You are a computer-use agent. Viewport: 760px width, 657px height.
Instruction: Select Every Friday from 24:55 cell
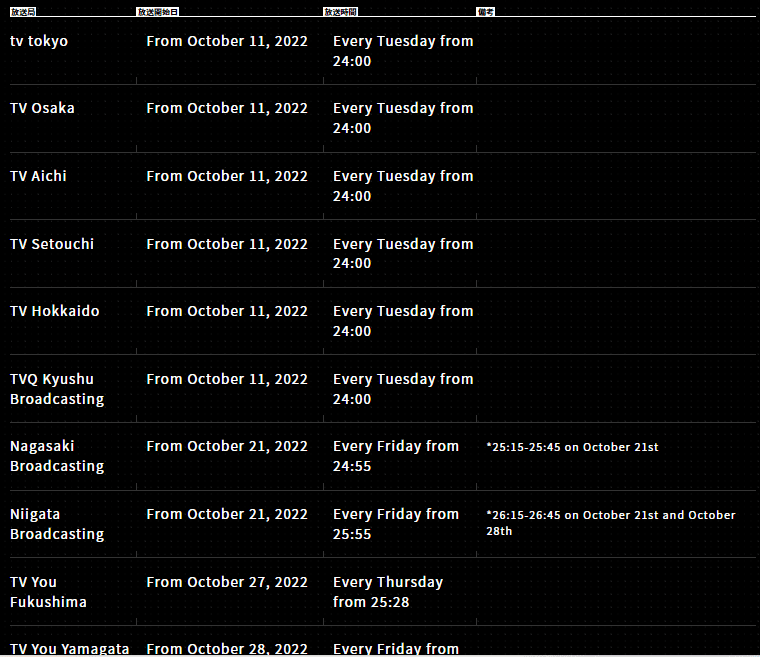click(396, 456)
